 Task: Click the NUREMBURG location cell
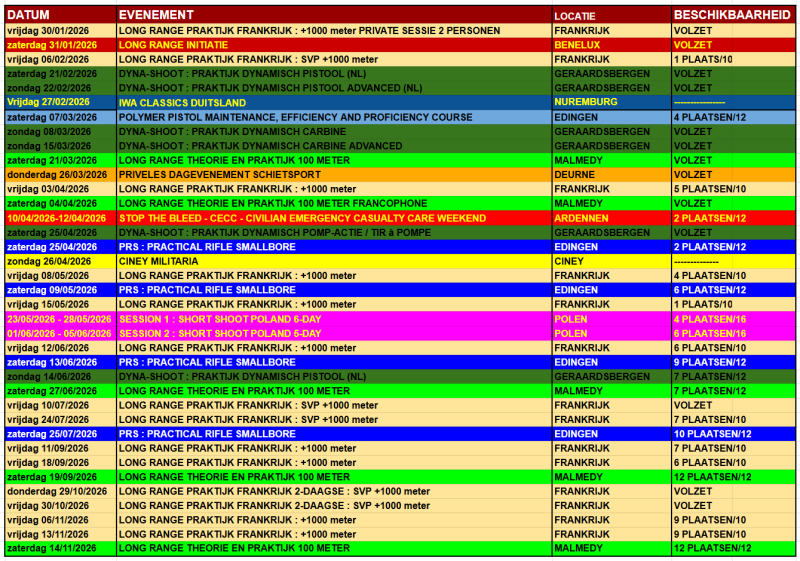611,102
